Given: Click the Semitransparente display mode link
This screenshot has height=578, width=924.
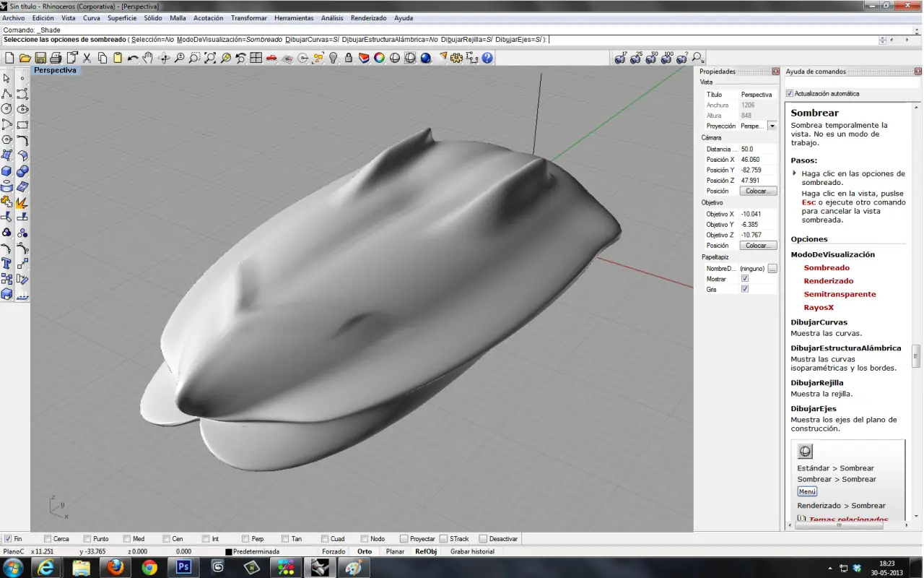Looking at the screenshot, I should tap(840, 294).
